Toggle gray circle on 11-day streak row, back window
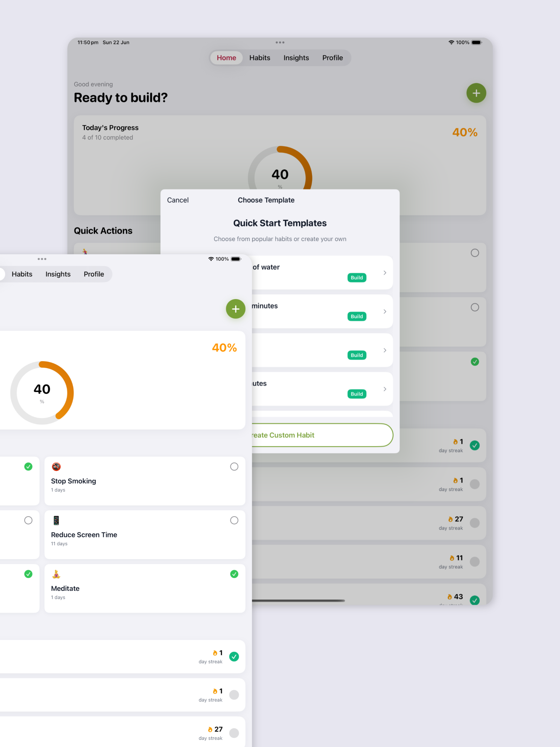 pyautogui.click(x=474, y=562)
